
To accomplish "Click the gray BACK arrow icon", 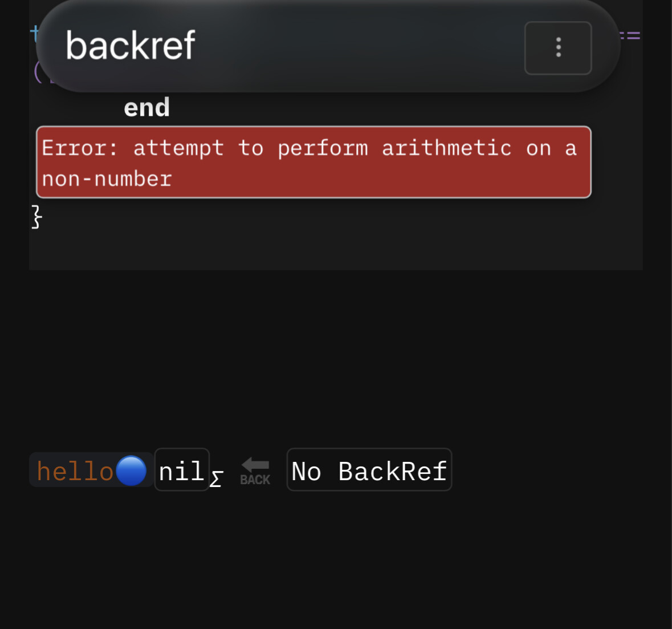I will tap(255, 471).
